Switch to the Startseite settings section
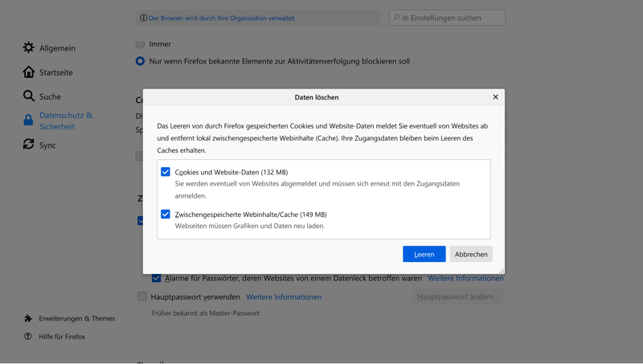This screenshot has width=643, height=364. (x=55, y=72)
